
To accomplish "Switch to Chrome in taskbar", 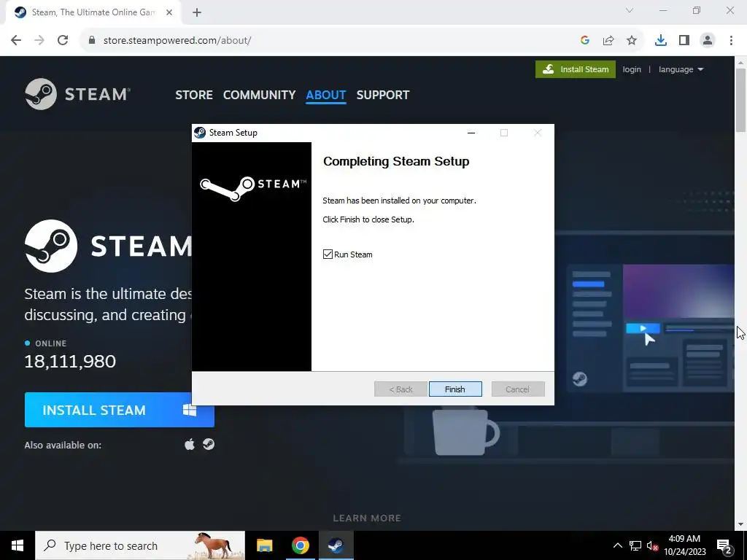I will pyautogui.click(x=300, y=545).
